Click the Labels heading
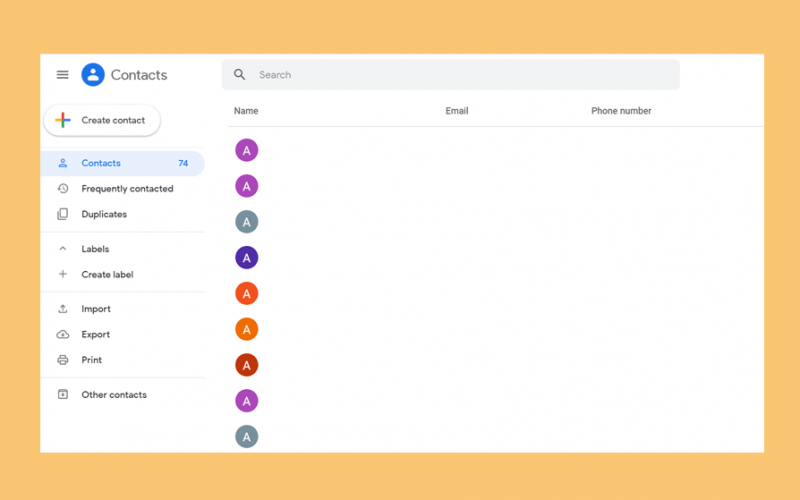Image resolution: width=800 pixels, height=500 pixels. coord(95,249)
